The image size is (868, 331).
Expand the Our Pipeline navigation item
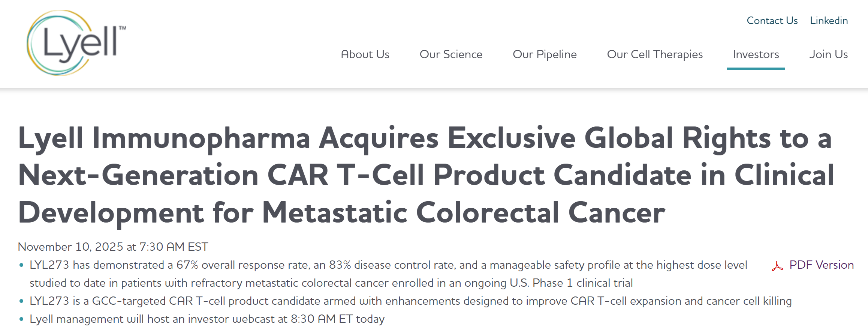(545, 54)
